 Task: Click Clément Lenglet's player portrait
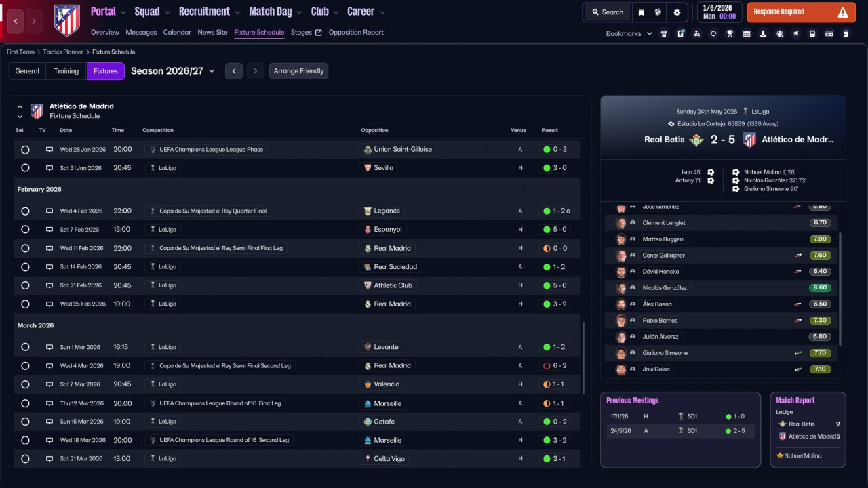(x=620, y=223)
